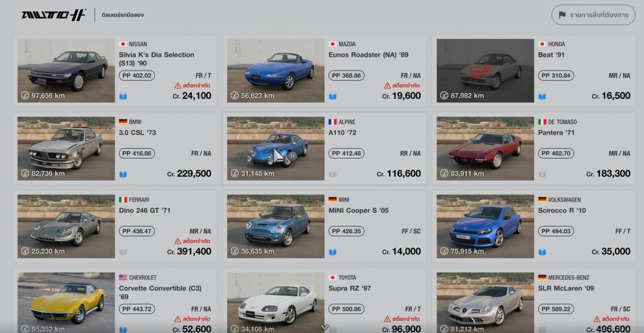This screenshot has width=644, height=333.
Task: Select the Mercedes SLR McLaren '09 car image
Action: [x=485, y=303]
